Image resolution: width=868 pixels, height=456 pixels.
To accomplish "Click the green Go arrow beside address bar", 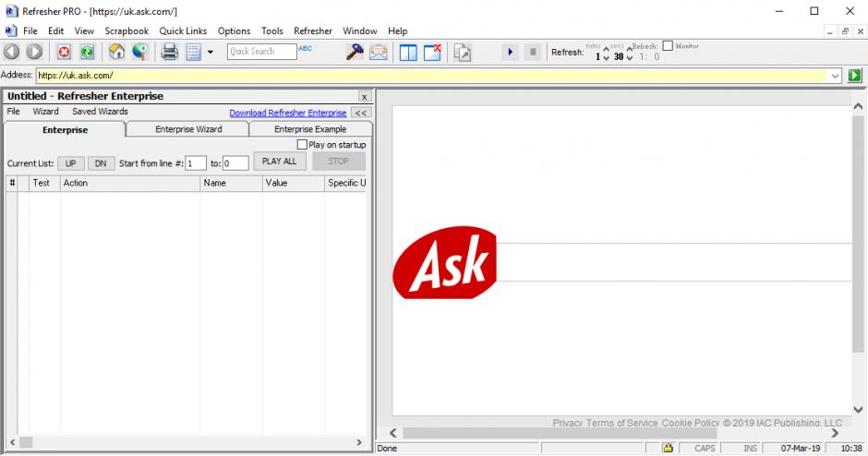I will (855, 76).
